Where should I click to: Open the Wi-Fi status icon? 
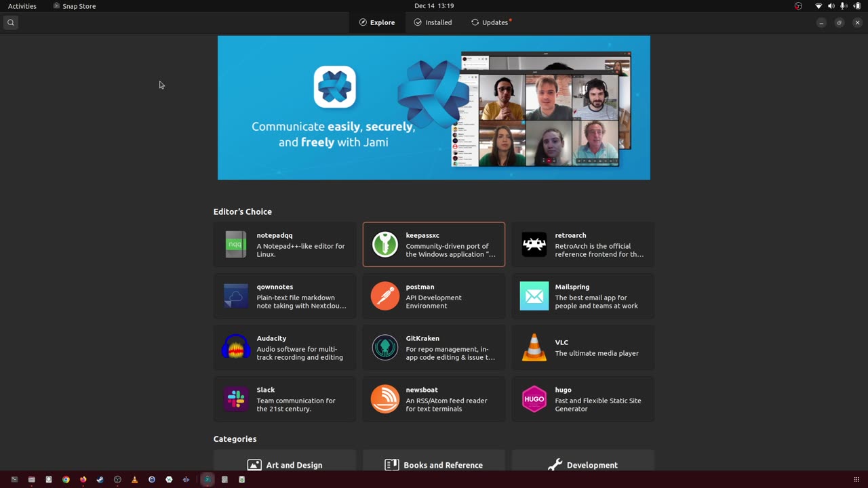click(818, 6)
